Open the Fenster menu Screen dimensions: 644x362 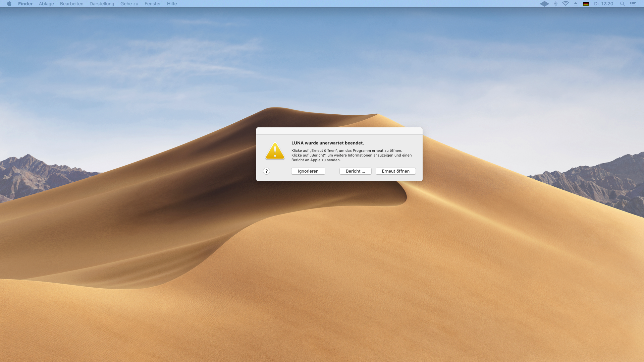(x=153, y=4)
